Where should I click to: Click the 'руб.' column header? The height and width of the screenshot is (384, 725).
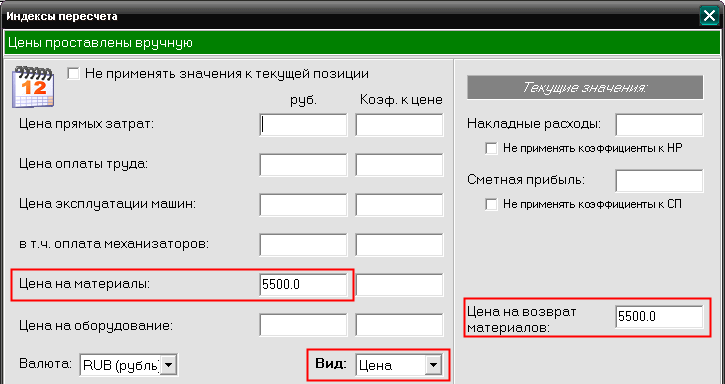click(303, 100)
